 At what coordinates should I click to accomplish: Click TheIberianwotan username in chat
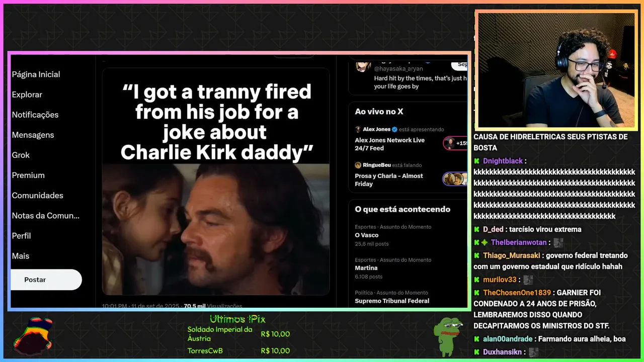click(519, 242)
